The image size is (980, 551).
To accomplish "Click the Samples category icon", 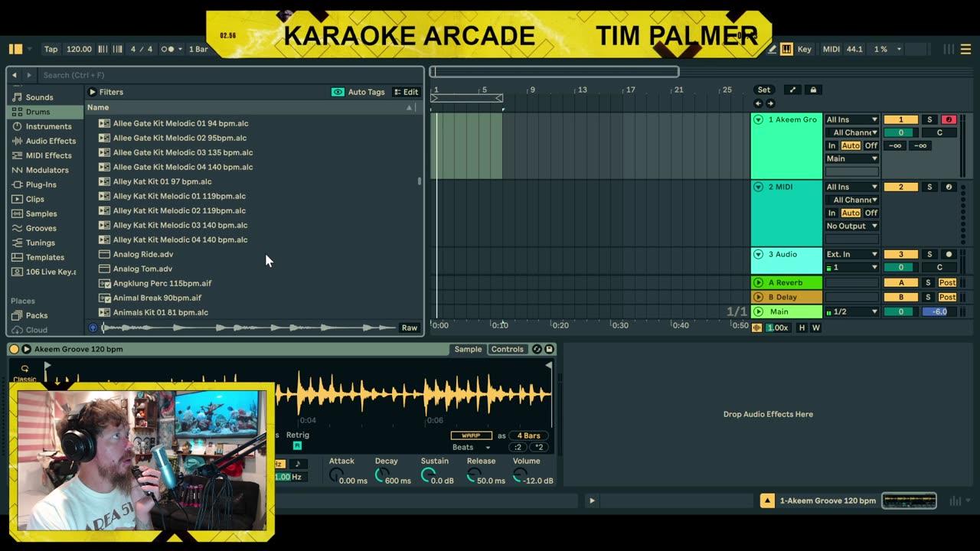I will [18, 214].
